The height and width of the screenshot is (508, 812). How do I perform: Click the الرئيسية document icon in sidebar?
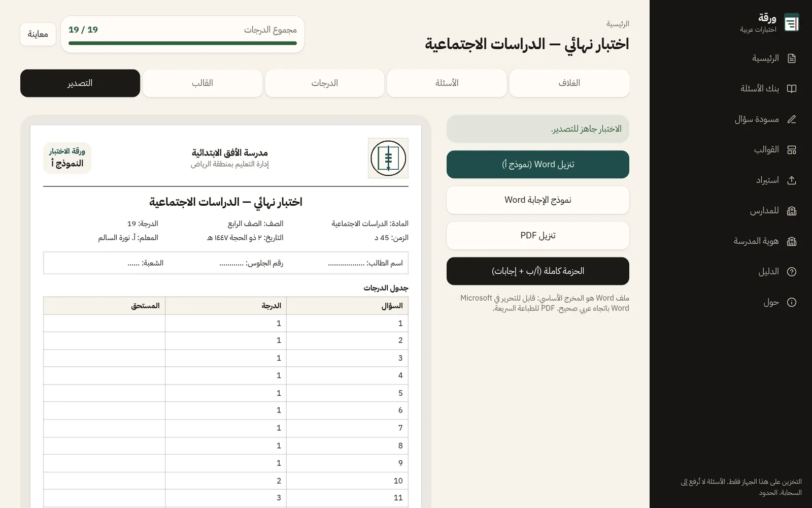click(x=792, y=58)
